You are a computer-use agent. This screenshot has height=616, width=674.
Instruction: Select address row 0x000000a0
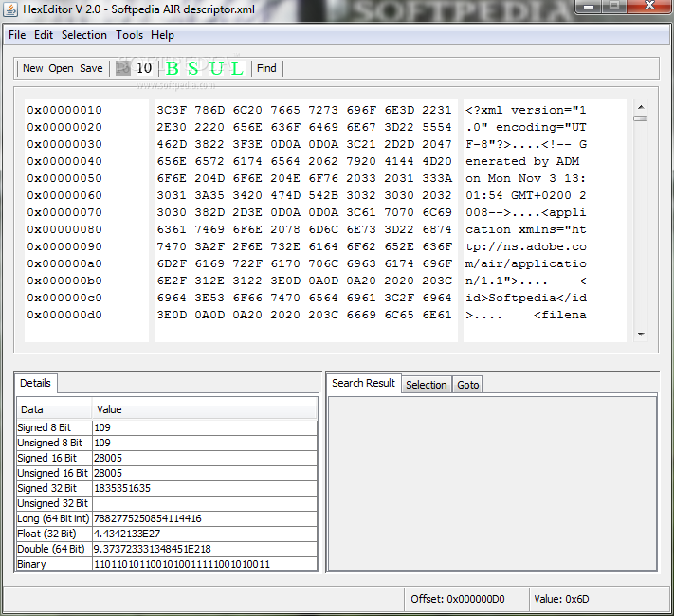64,263
